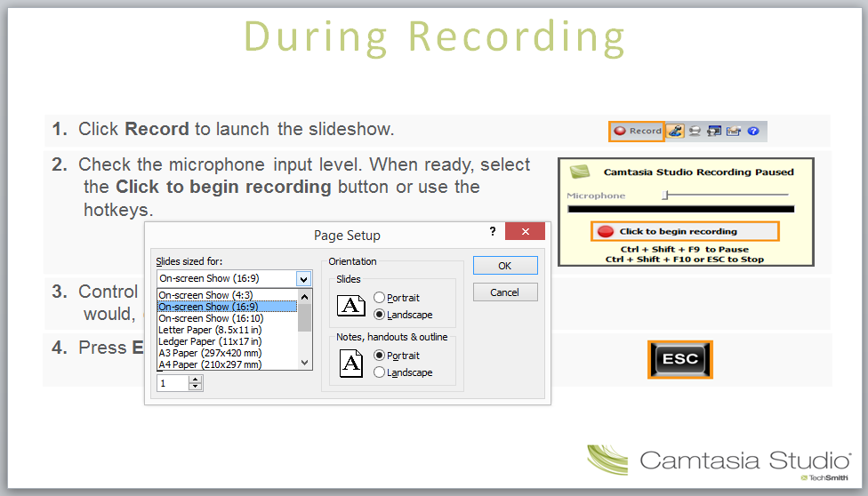Click the Microphone level slider handle

pyautogui.click(x=663, y=195)
